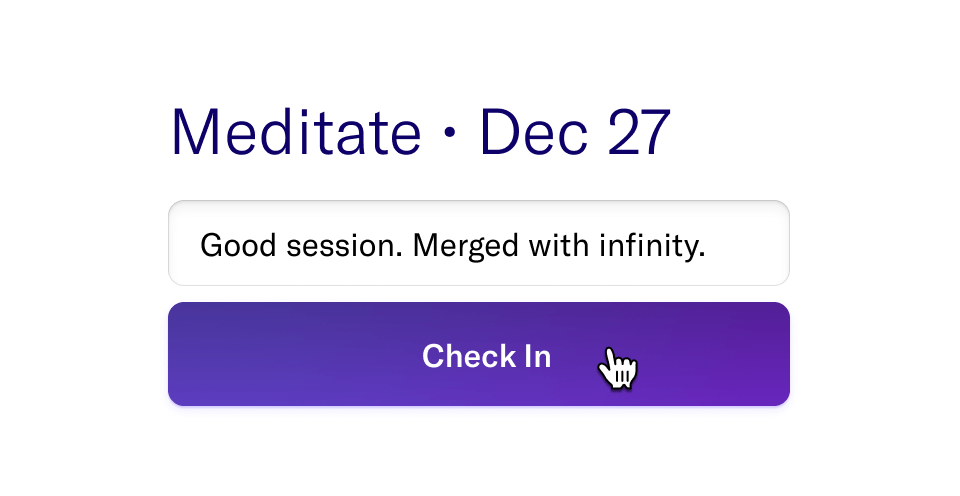Image resolution: width=960 pixels, height=496 pixels.
Task: Click the word 'Merged' in the note field
Action: pyautogui.click(x=466, y=246)
